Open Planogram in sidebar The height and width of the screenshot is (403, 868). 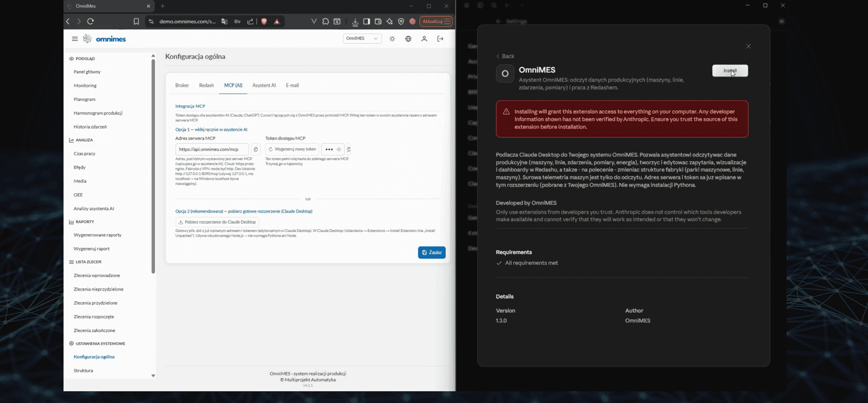85,99
